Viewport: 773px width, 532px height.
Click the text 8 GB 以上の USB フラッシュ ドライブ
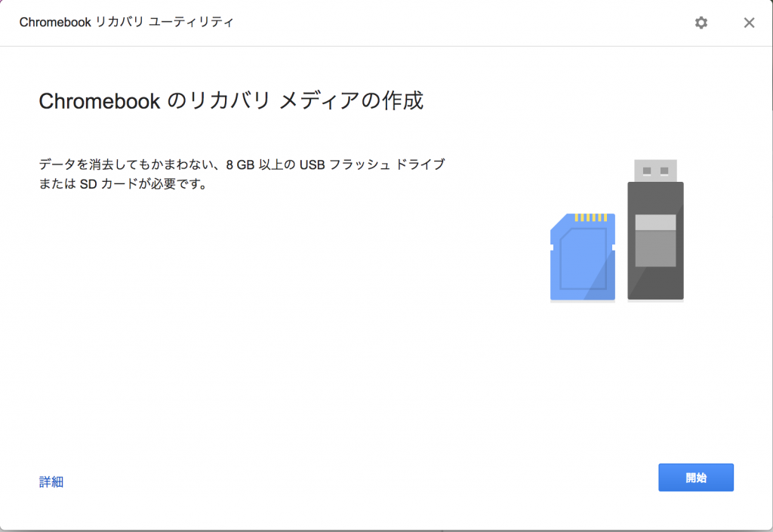click(335, 164)
